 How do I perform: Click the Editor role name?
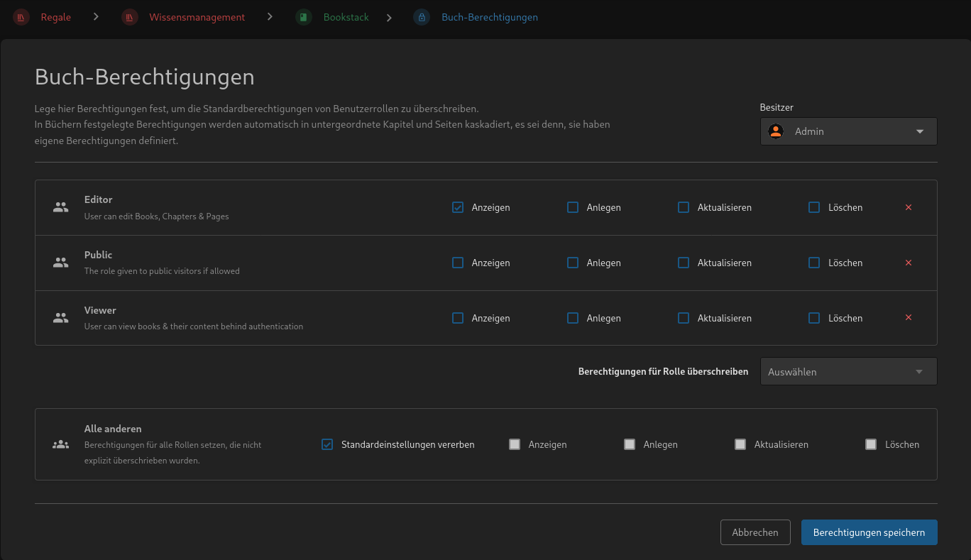click(x=99, y=199)
